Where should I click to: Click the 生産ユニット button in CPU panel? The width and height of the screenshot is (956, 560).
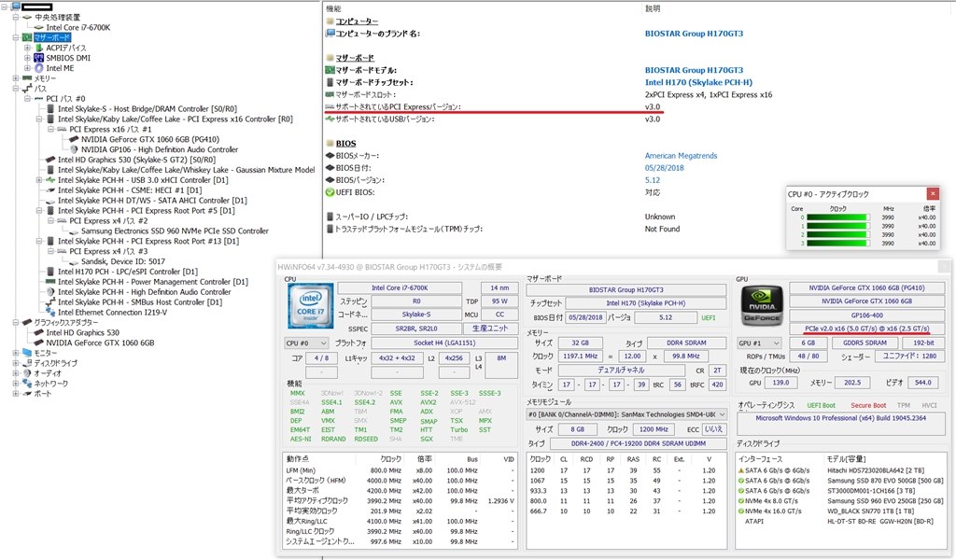click(x=489, y=329)
